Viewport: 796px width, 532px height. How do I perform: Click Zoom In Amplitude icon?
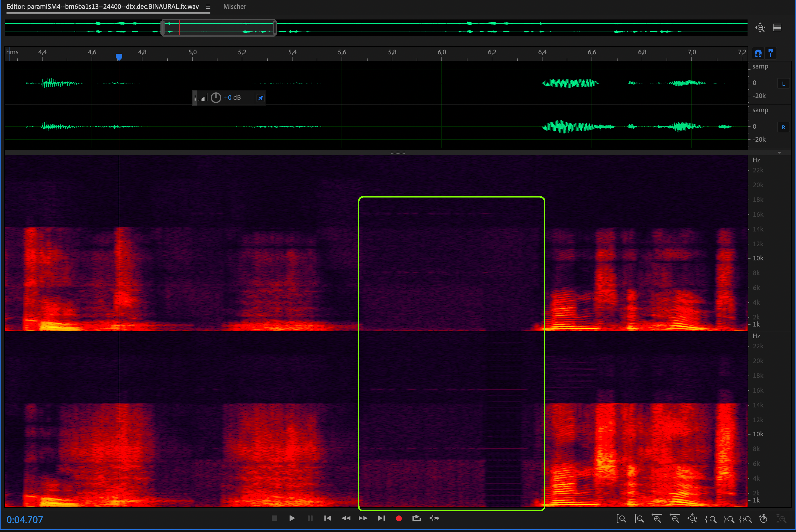[621, 519]
